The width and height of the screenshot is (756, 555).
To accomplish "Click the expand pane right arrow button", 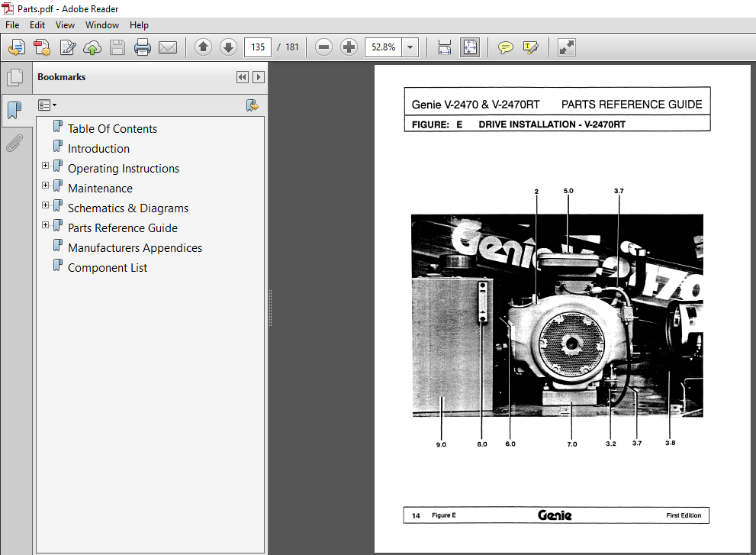I will pyautogui.click(x=259, y=77).
